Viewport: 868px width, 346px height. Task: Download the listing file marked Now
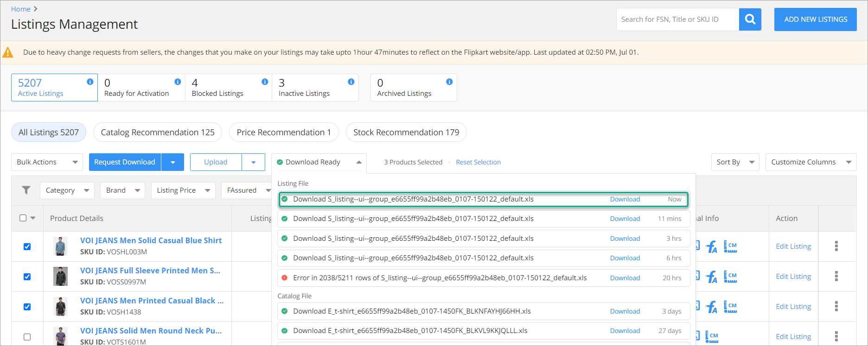pos(625,199)
